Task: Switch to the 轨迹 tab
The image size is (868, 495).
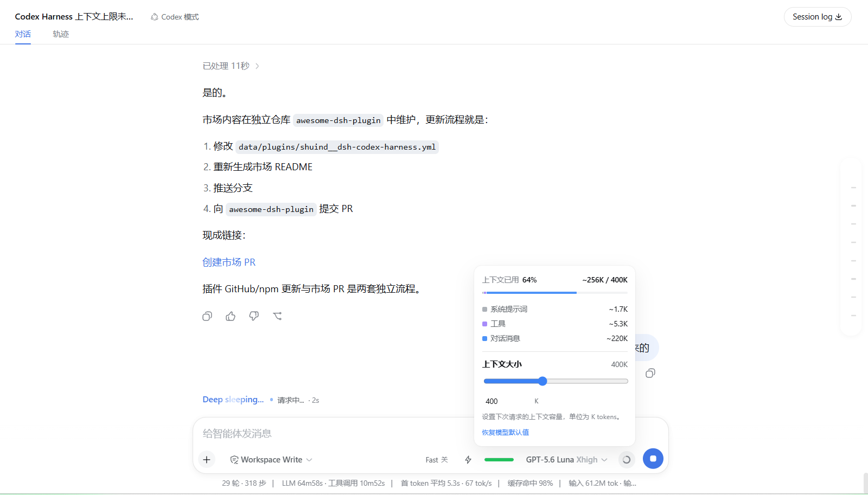Action: pyautogui.click(x=61, y=34)
